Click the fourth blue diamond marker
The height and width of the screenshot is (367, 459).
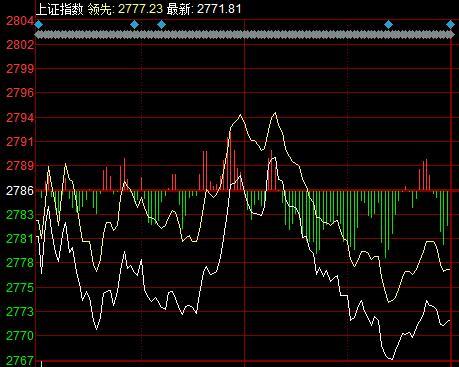(388, 25)
